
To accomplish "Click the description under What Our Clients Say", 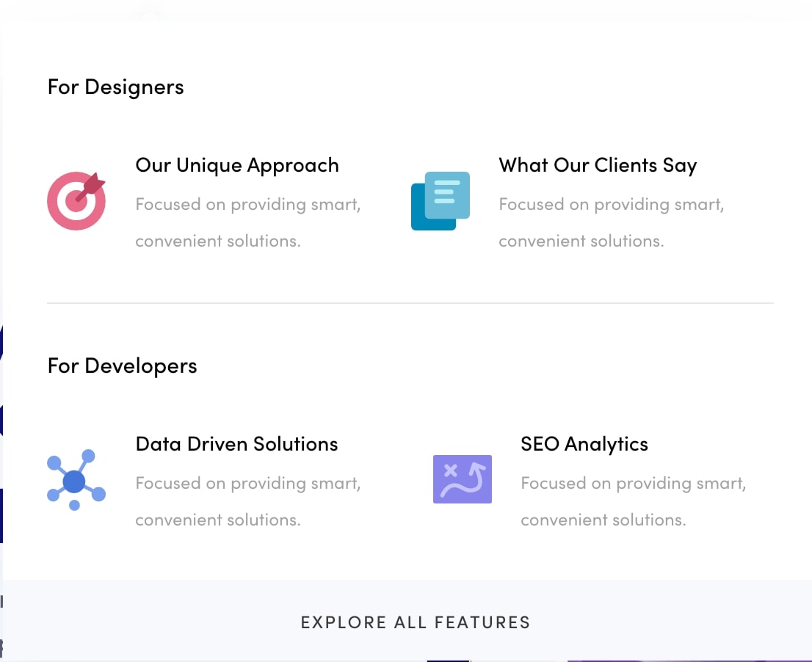I will [611, 222].
